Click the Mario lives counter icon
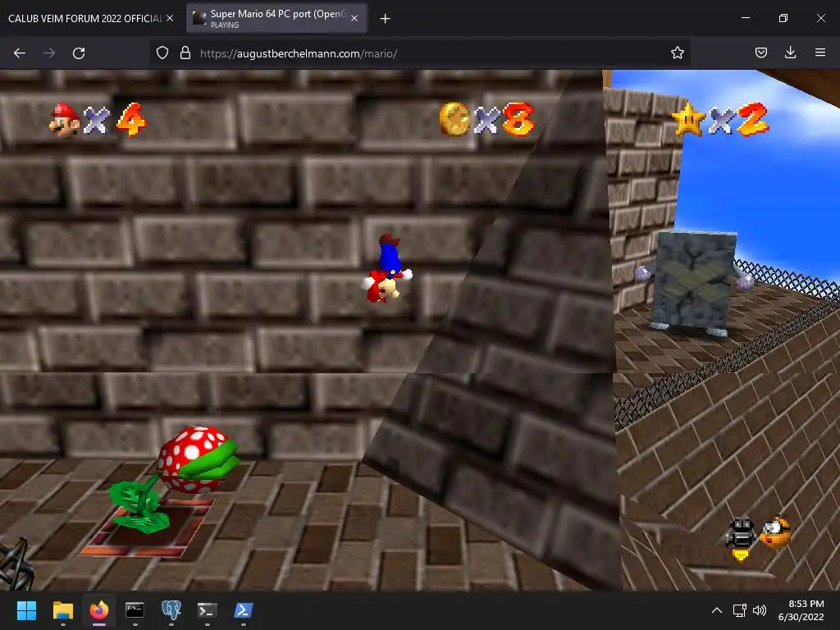The image size is (840, 630). pos(65,120)
